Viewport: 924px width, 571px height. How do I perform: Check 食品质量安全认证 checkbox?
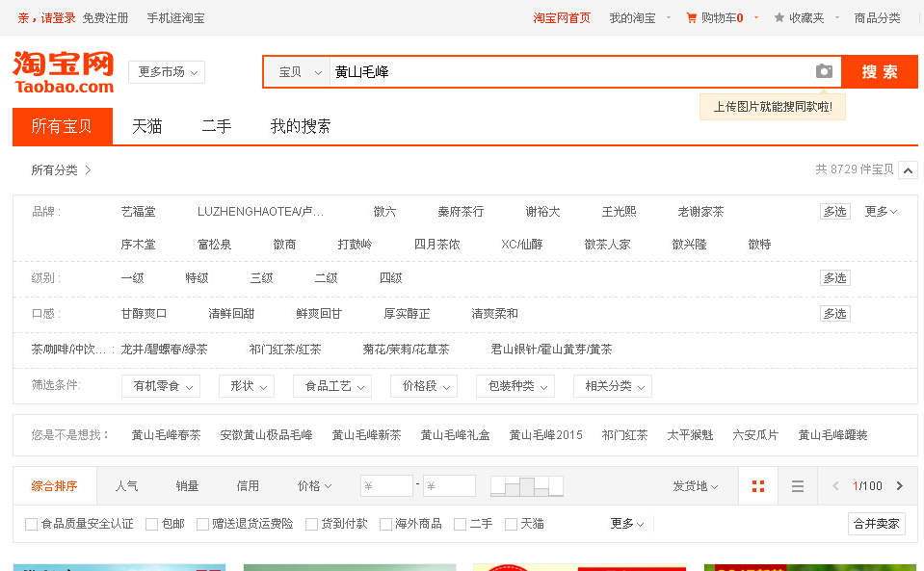(x=31, y=524)
